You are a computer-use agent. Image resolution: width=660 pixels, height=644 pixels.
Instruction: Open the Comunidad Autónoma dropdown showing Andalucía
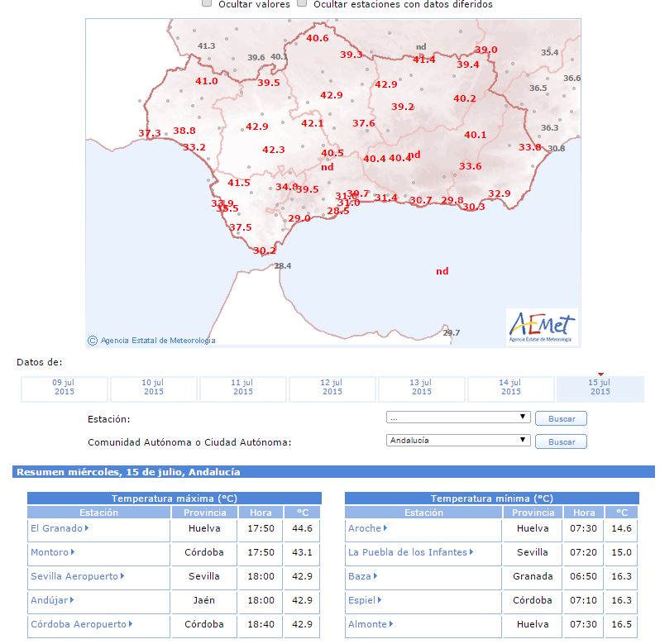pyautogui.click(x=458, y=441)
